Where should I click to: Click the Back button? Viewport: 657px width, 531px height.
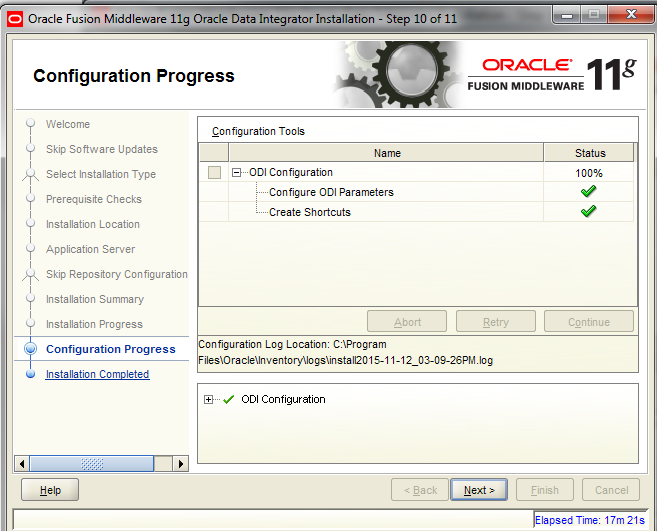[420, 490]
